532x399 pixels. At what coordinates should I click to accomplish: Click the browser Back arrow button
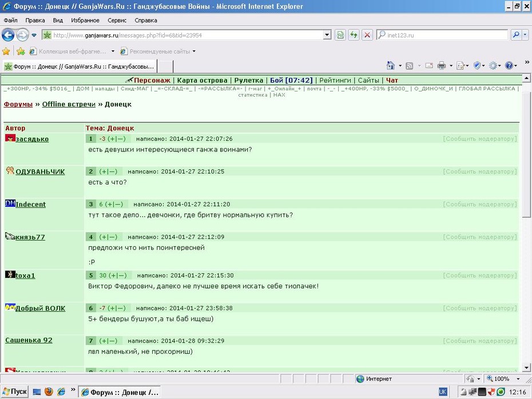tap(8, 35)
